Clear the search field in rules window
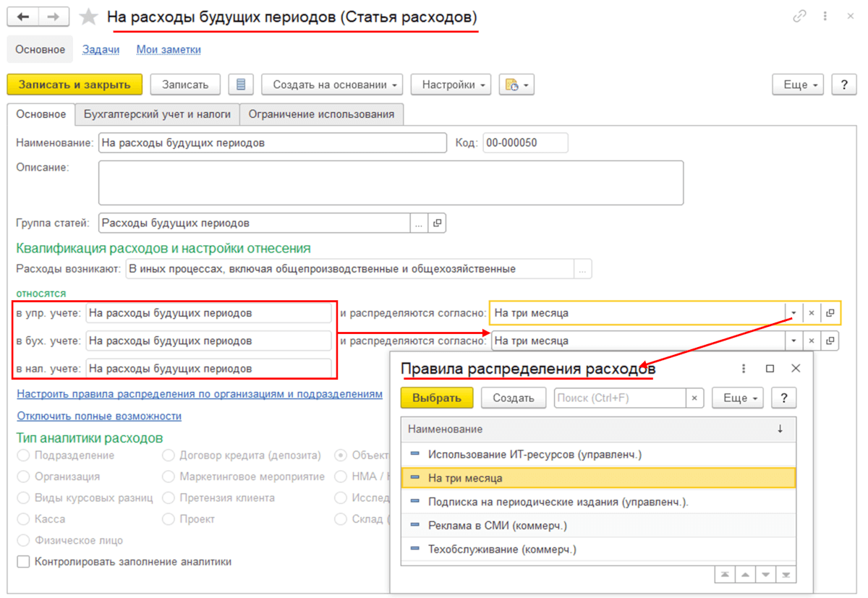The image size is (868, 598). pyautogui.click(x=694, y=398)
